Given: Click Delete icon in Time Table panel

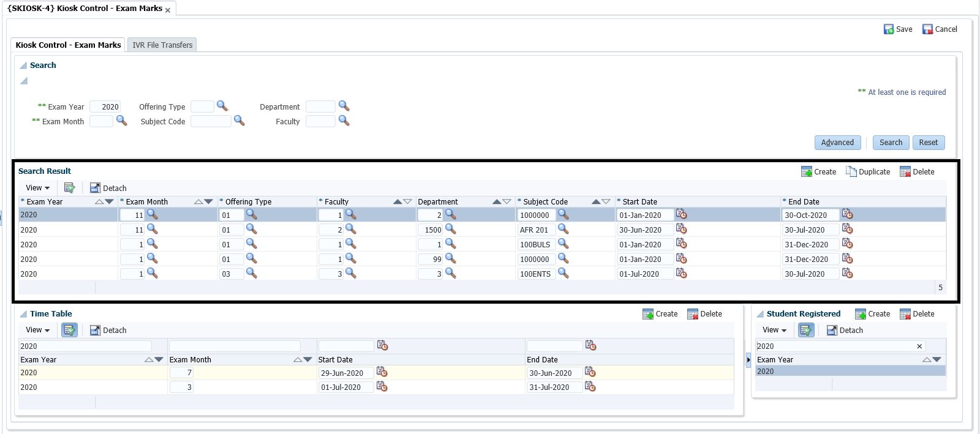Looking at the screenshot, I should pos(693,314).
